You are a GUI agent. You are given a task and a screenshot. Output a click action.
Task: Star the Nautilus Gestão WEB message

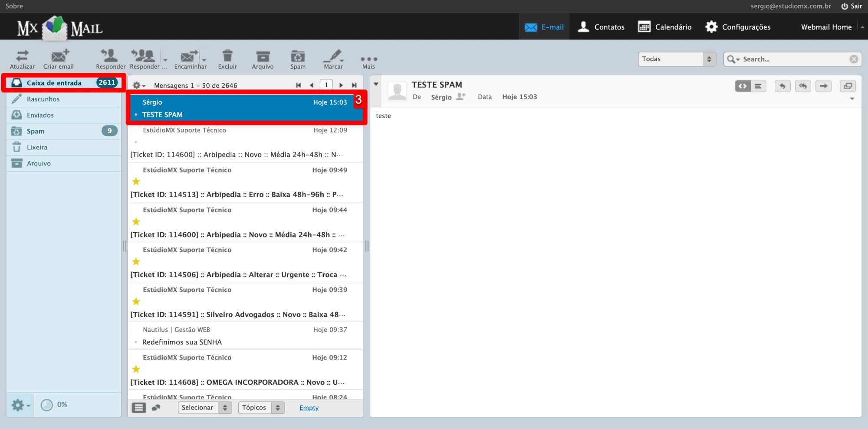pyautogui.click(x=136, y=342)
